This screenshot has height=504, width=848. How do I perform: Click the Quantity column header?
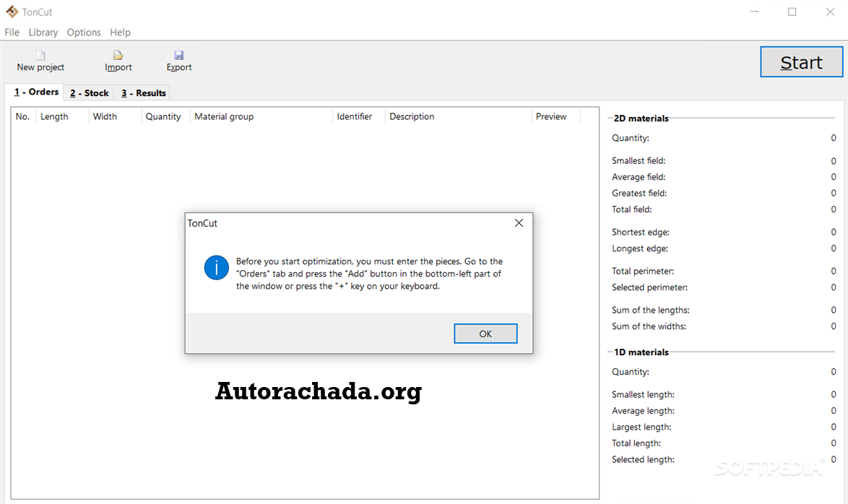pyautogui.click(x=163, y=116)
